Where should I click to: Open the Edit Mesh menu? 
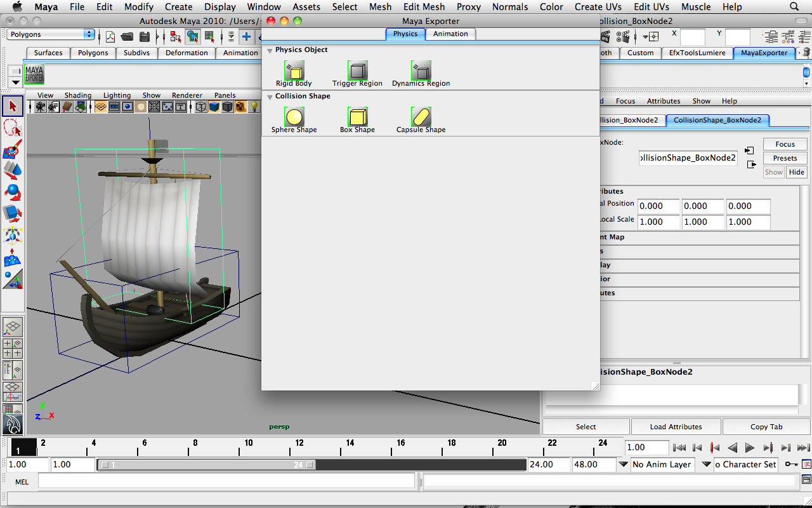coord(424,7)
